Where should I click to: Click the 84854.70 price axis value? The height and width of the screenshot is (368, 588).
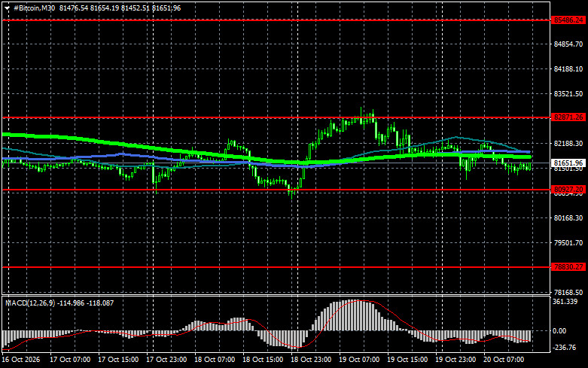568,44
